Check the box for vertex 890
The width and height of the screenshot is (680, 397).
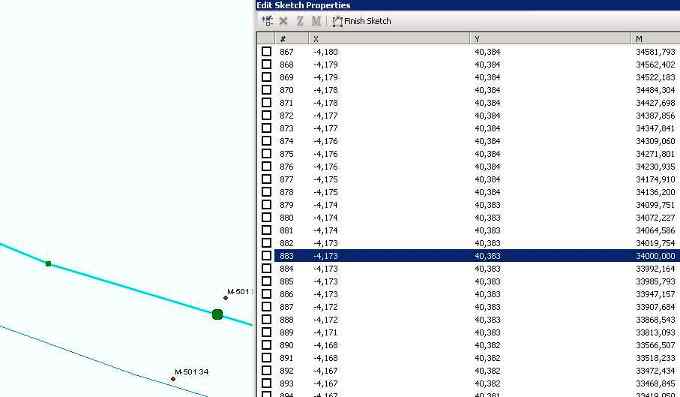[266, 345]
